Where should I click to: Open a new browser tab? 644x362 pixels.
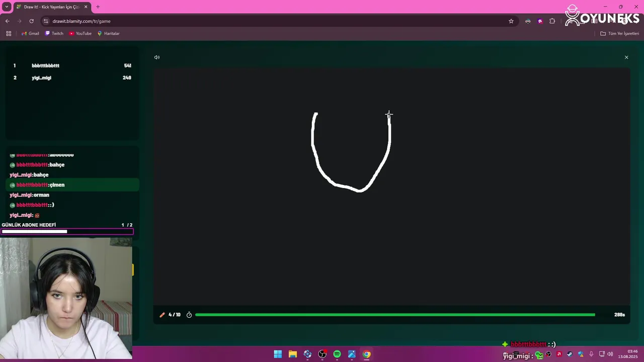tap(98, 7)
